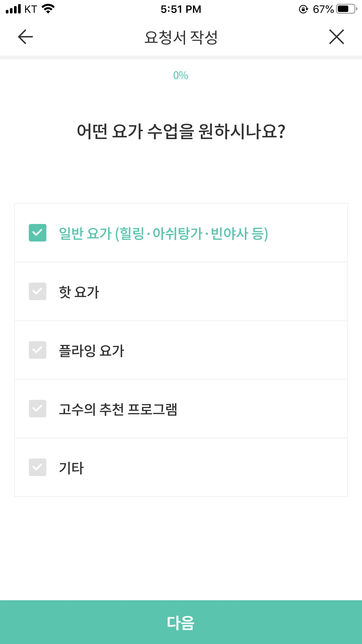Close the request form with X icon

click(x=337, y=37)
